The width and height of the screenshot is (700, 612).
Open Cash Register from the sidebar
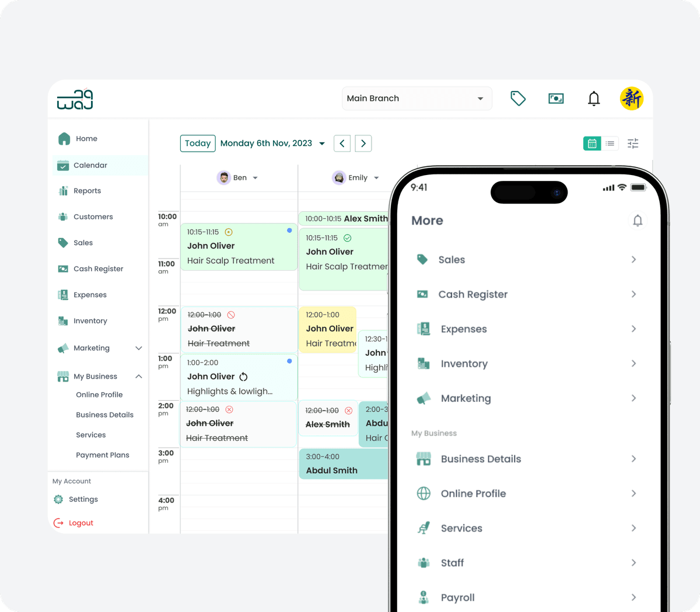(99, 268)
